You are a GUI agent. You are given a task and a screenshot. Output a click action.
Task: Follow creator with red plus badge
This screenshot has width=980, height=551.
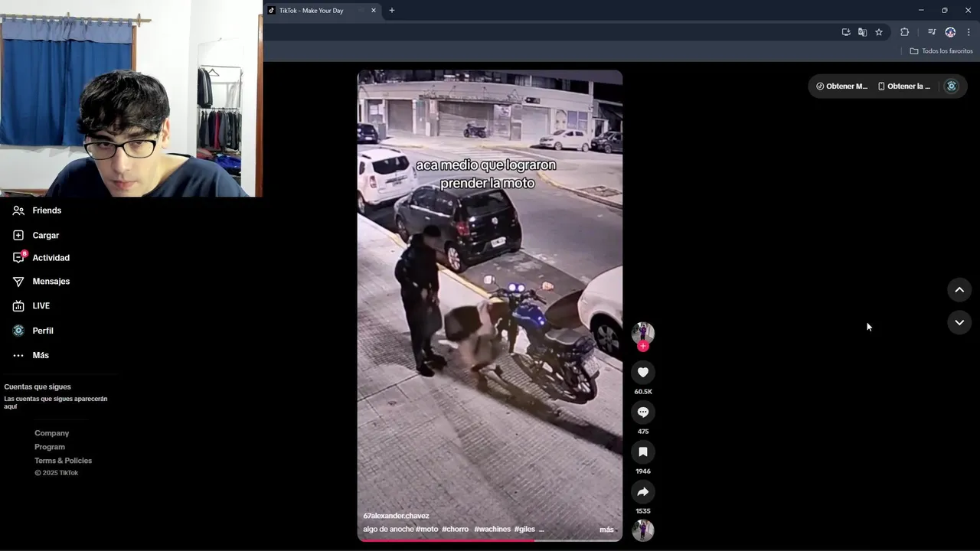tap(643, 347)
